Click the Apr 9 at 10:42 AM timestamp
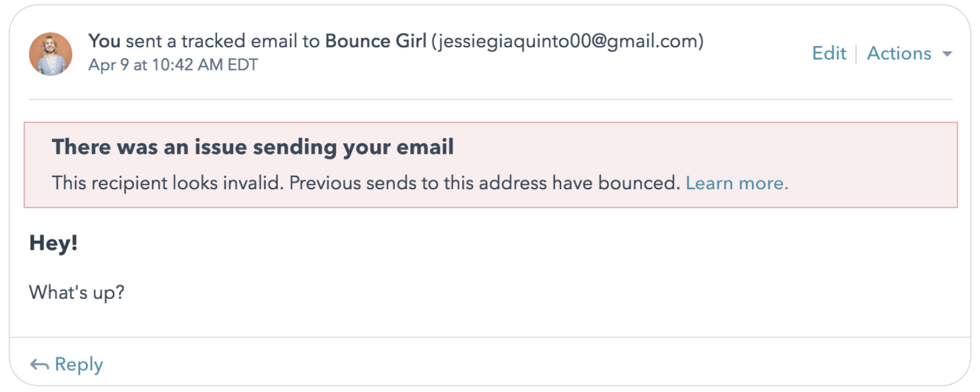Image resolution: width=980 pixels, height=392 pixels. point(173,65)
